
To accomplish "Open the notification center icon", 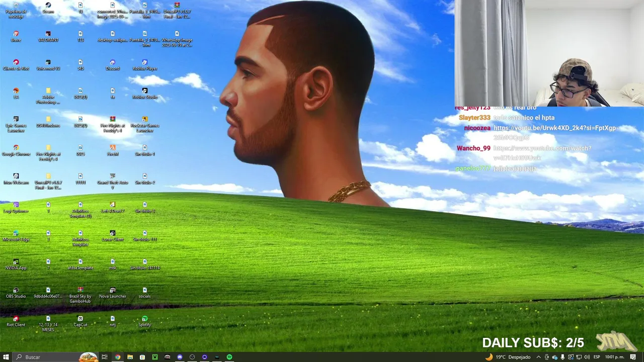I will pyautogui.click(x=633, y=357).
